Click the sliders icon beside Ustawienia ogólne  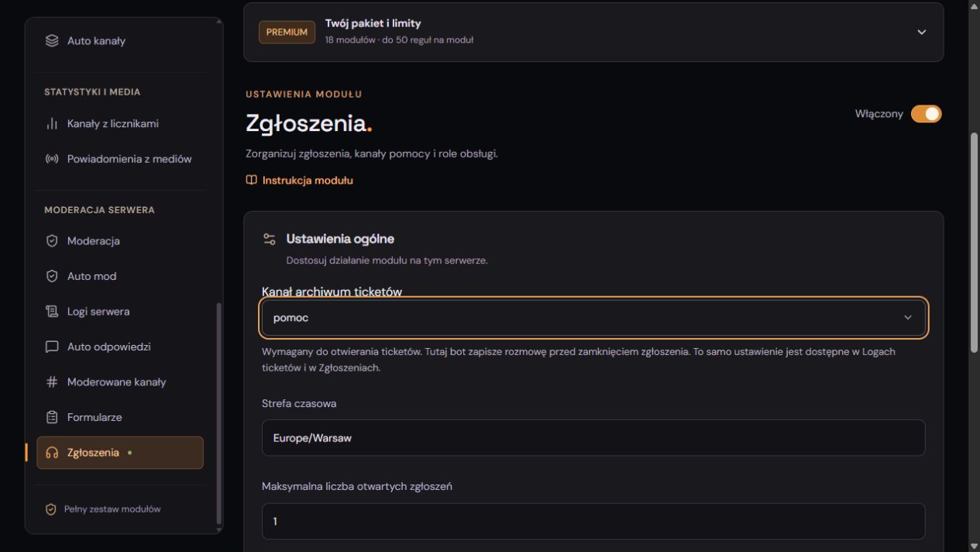coord(270,239)
